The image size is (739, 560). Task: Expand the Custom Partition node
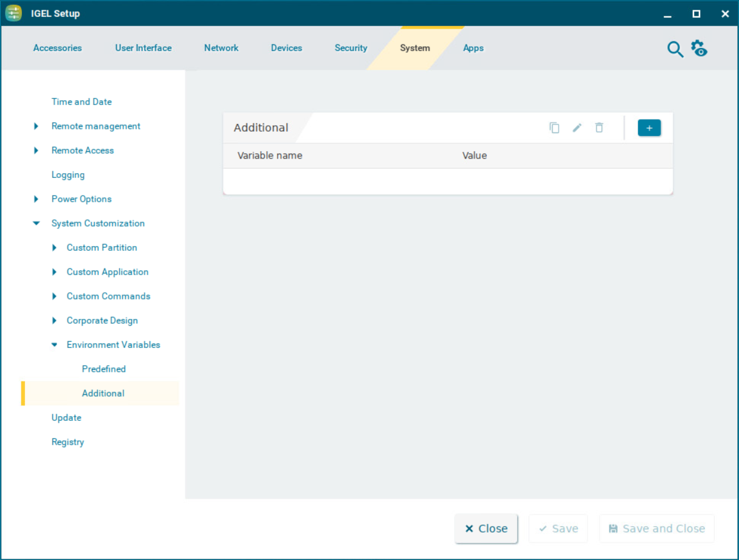[54, 248]
